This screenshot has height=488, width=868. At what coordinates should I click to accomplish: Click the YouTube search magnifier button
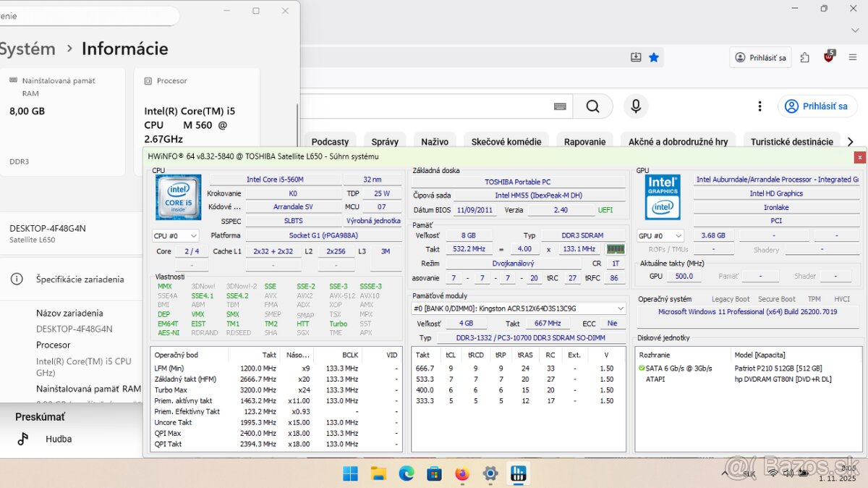[x=592, y=106]
